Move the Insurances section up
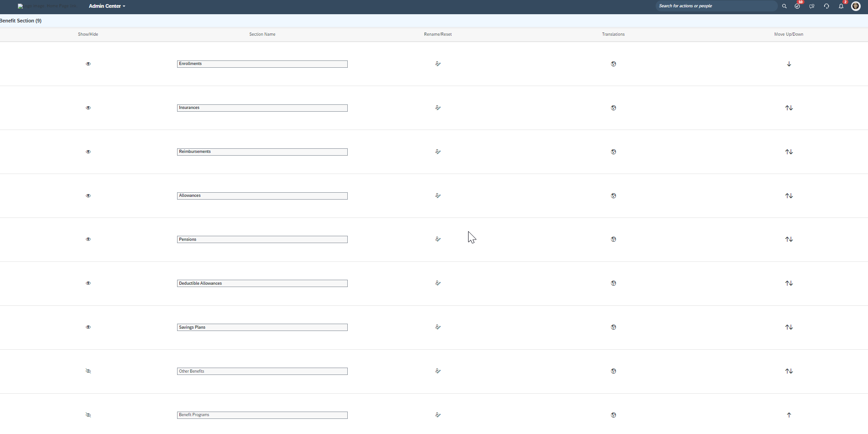This screenshot has width=868, height=434. pyautogui.click(x=787, y=108)
